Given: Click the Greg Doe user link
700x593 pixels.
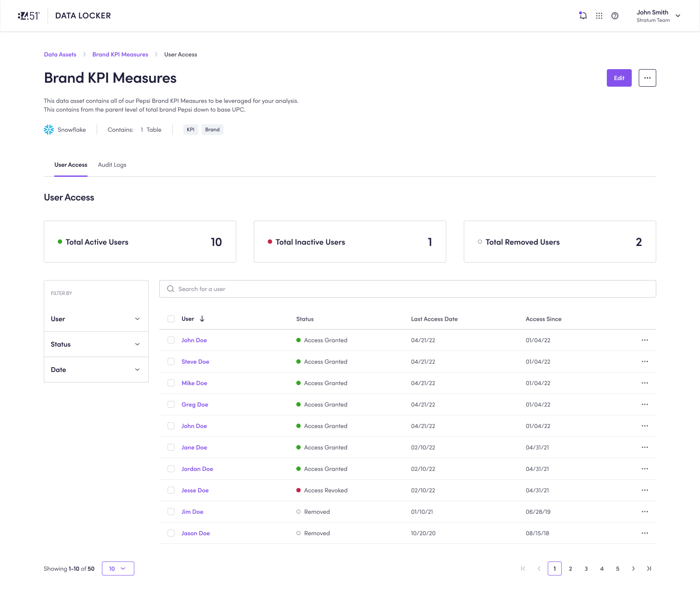Looking at the screenshot, I should pos(195,404).
